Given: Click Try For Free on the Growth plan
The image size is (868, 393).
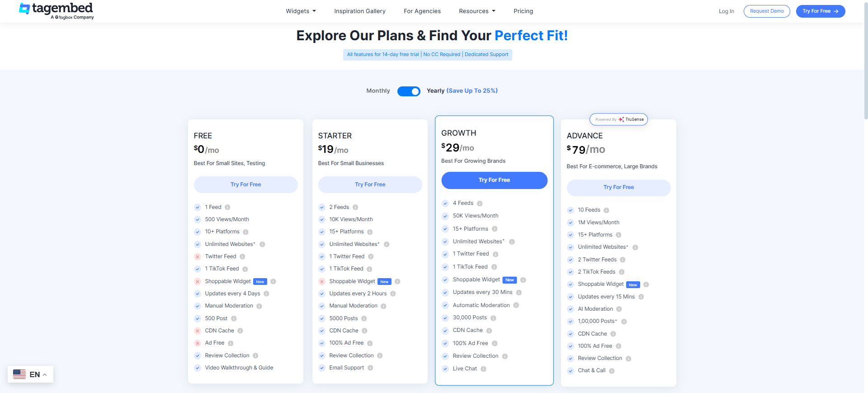Looking at the screenshot, I should point(494,180).
